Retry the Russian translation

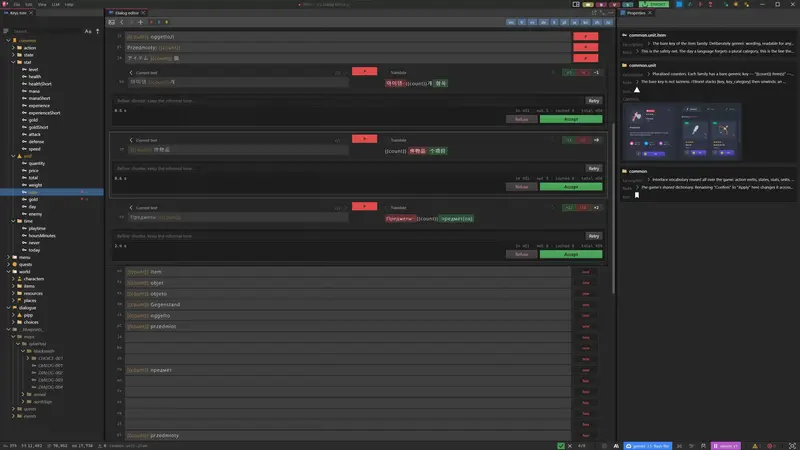click(x=593, y=236)
